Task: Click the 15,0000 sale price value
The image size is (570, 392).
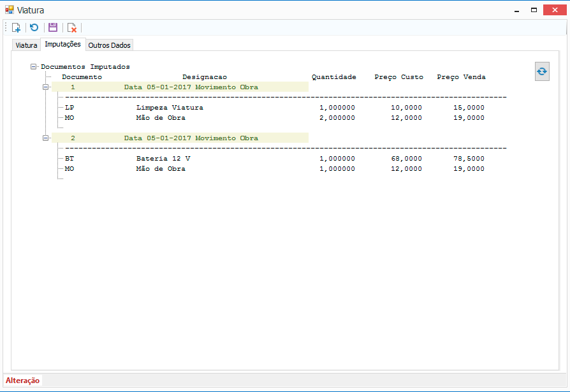Action: point(469,108)
